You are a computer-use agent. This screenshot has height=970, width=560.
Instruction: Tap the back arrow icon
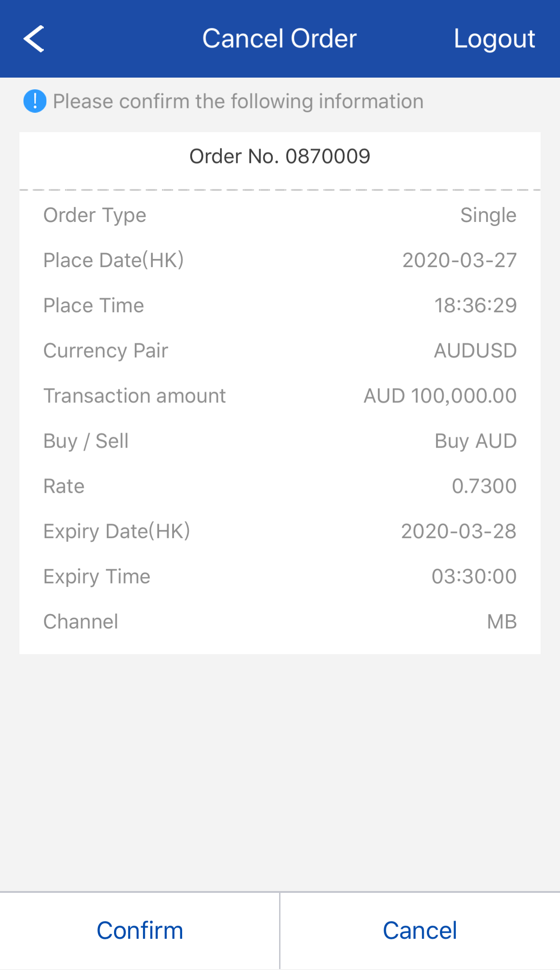tap(34, 39)
